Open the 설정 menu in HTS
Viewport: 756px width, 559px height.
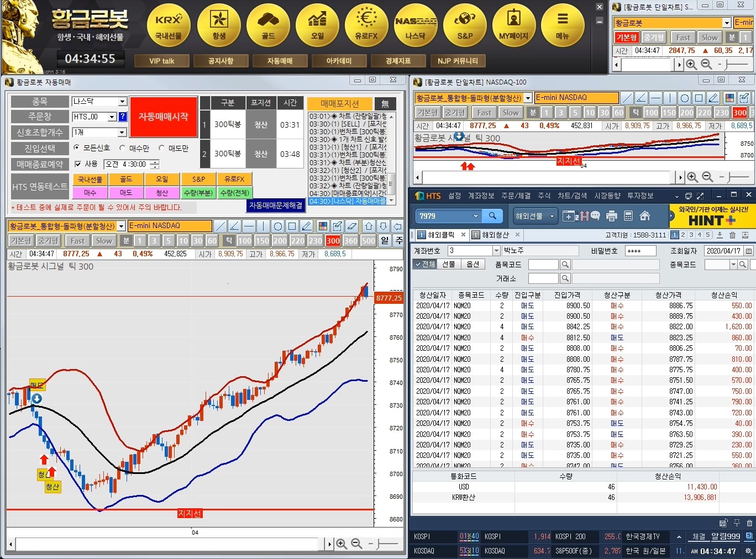pyautogui.click(x=454, y=196)
